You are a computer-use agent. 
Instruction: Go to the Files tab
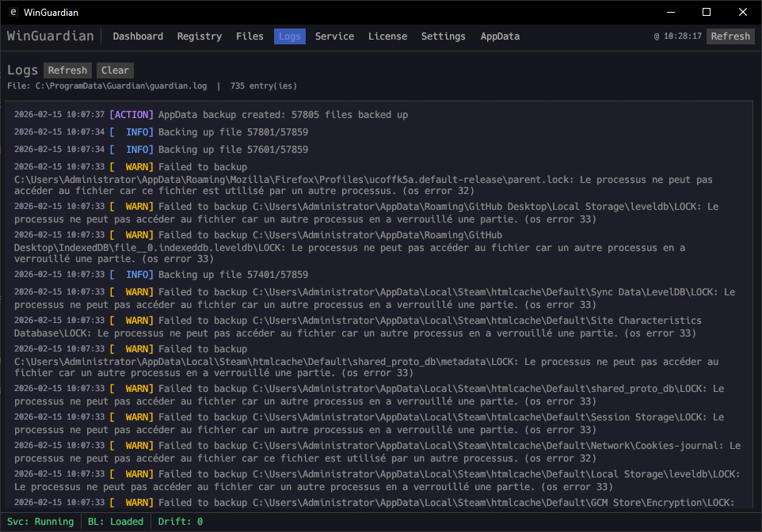[250, 36]
